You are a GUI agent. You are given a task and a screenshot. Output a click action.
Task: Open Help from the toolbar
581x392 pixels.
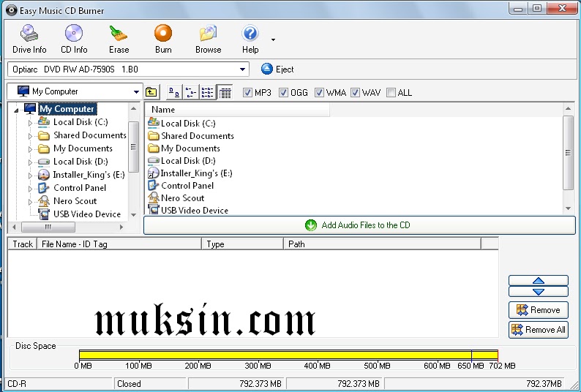coord(250,39)
